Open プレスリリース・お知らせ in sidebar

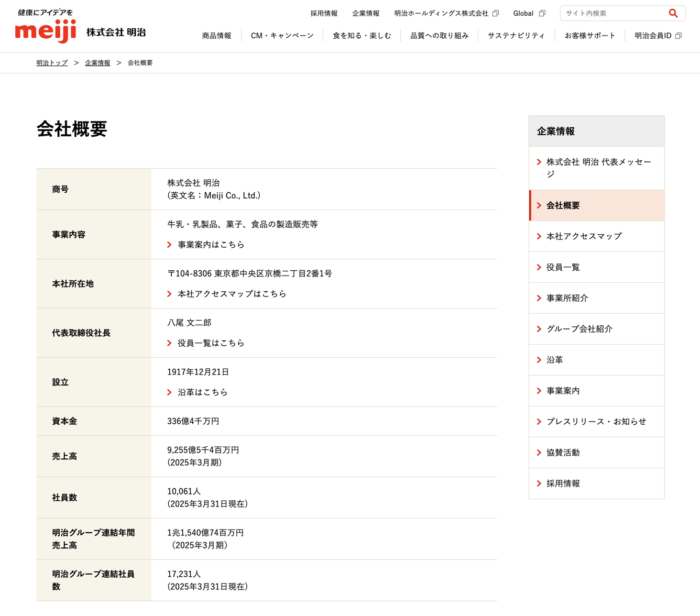tap(597, 422)
